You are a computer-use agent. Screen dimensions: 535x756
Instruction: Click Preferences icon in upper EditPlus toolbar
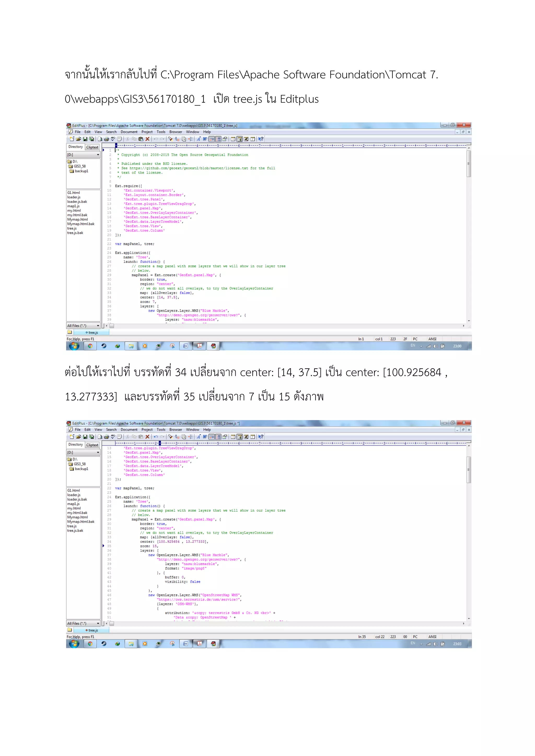225,139
